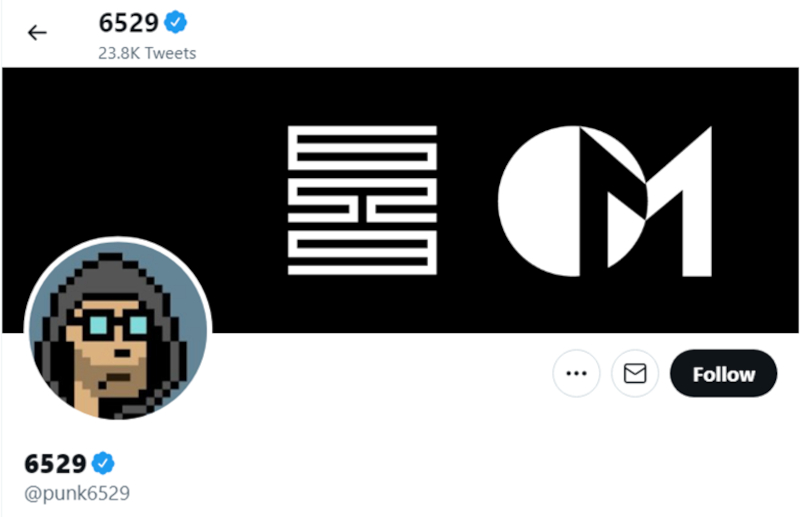Click the 6529 title in top header
800x517 pixels.
(x=129, y=23)
